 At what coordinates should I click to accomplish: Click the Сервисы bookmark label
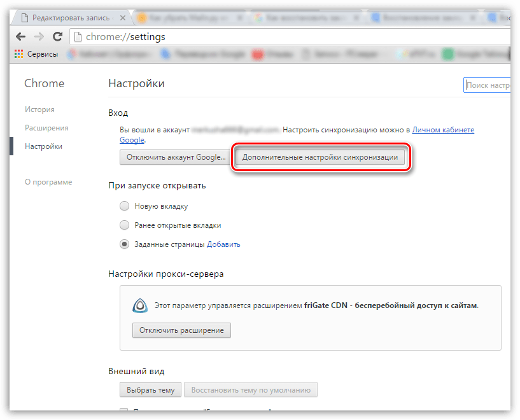[x=43, y=54]
